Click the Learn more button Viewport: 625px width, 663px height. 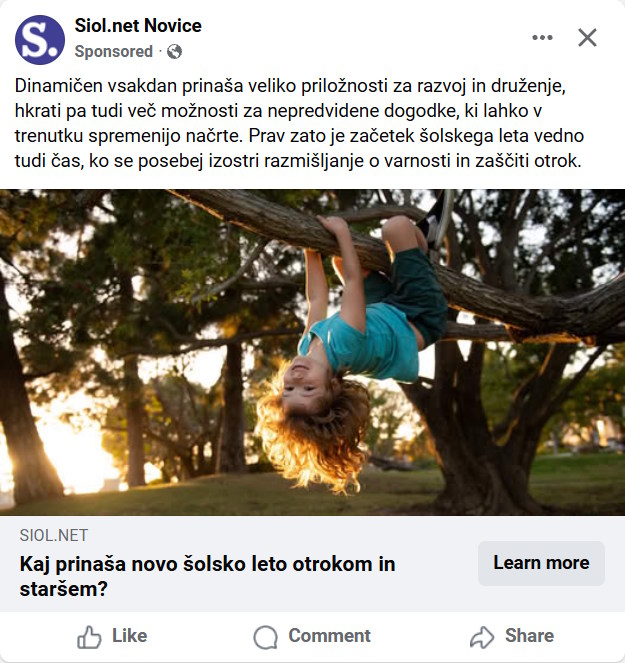pyautogui.click(x=541, y=563)
